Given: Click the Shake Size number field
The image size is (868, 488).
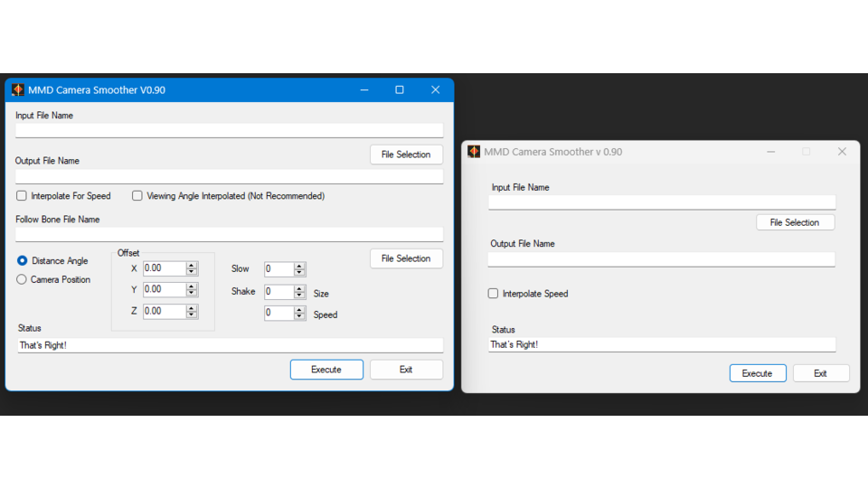Looking at the screenshot, I should point(279,292).
